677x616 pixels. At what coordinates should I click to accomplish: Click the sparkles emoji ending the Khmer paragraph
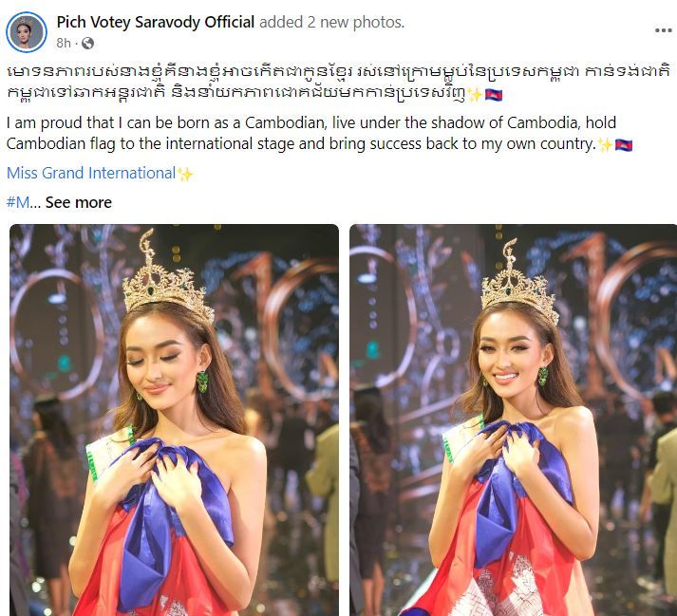(475, 95)
